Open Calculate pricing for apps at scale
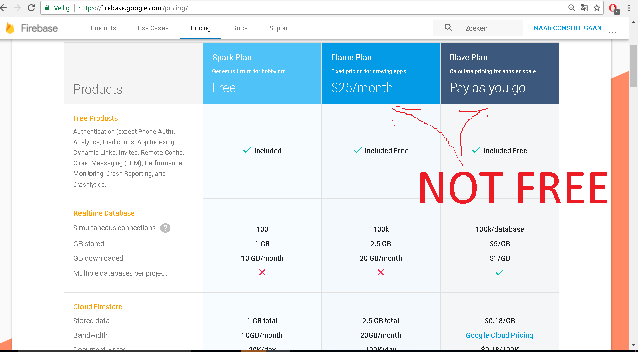The height and width of the screenshot is (352, 644). [493, 71]
